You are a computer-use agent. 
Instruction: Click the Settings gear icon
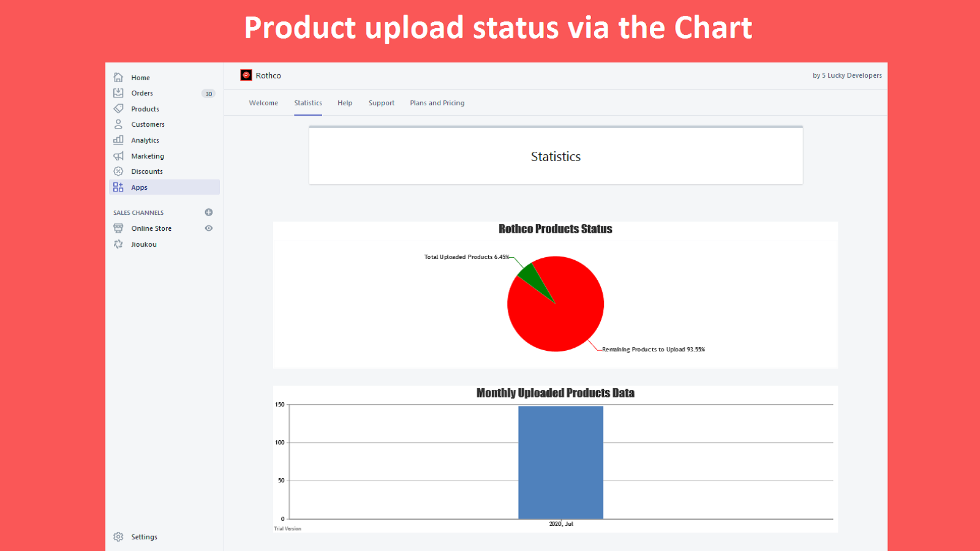(x=119, y=537)
